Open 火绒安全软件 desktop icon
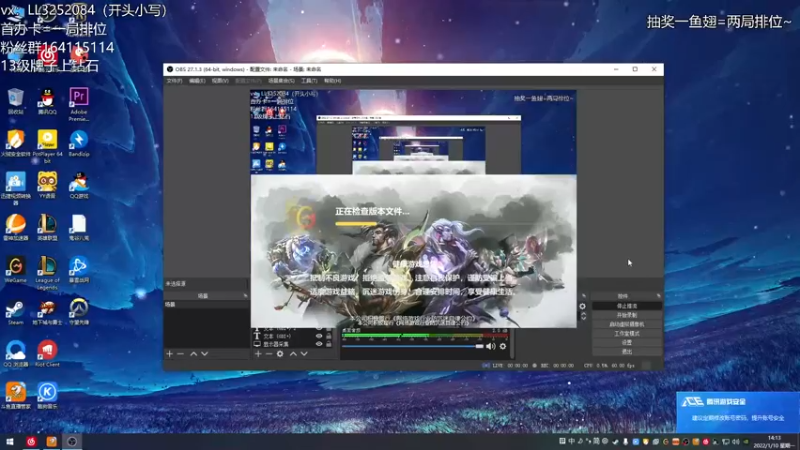Viewport: 800px width, 450px height. pyautogui.click(x=16, y=143)
